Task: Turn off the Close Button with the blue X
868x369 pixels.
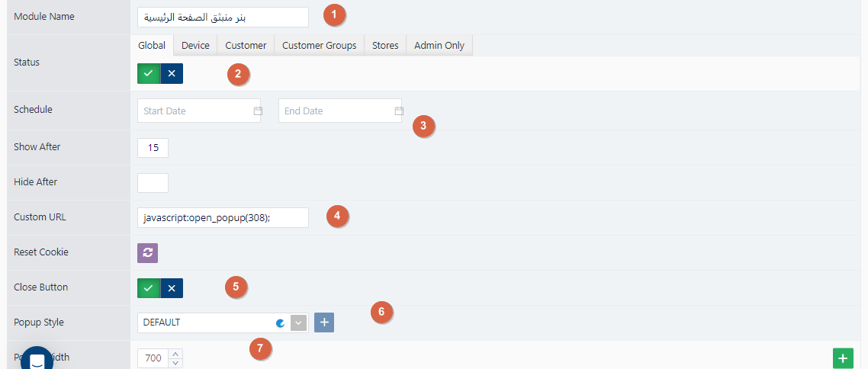Action: pyautogui.click(x=172, y=288)
